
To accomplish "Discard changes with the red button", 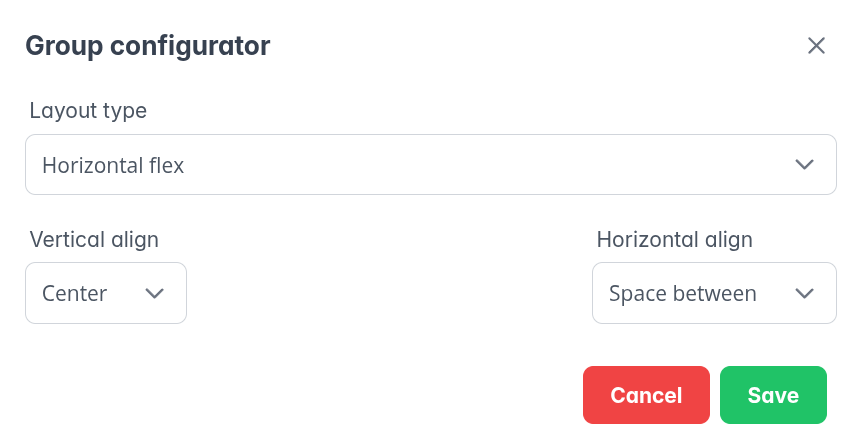I will (x=646, y=395).
